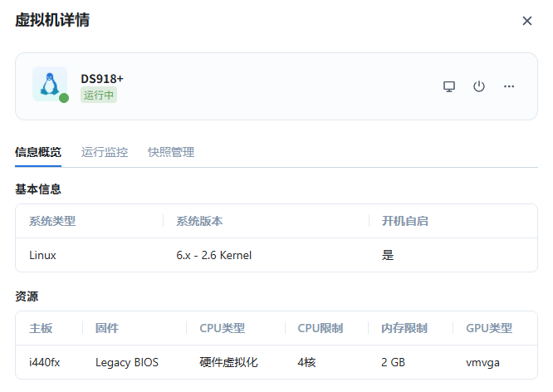The image size is (553, 392).
Task: Open the VM console monitor icon
Action: click(x=449, y=86)
